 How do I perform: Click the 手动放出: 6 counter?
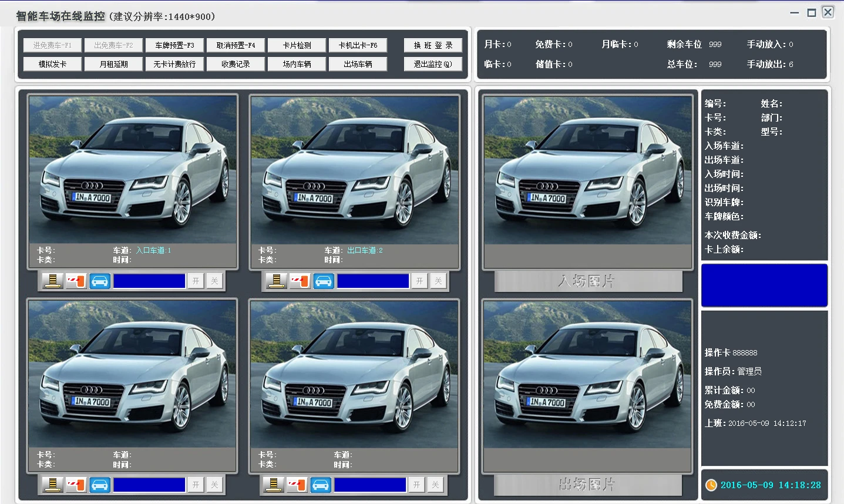(770, 64)
